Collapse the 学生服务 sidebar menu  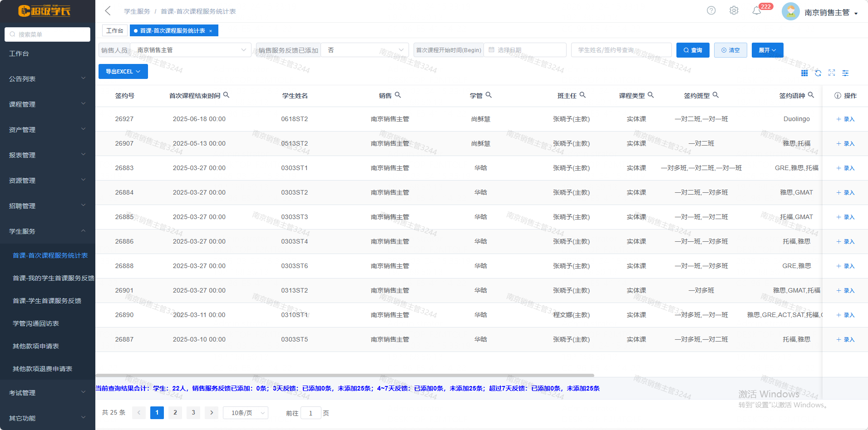pyautogui.click(x=47, y=231)
